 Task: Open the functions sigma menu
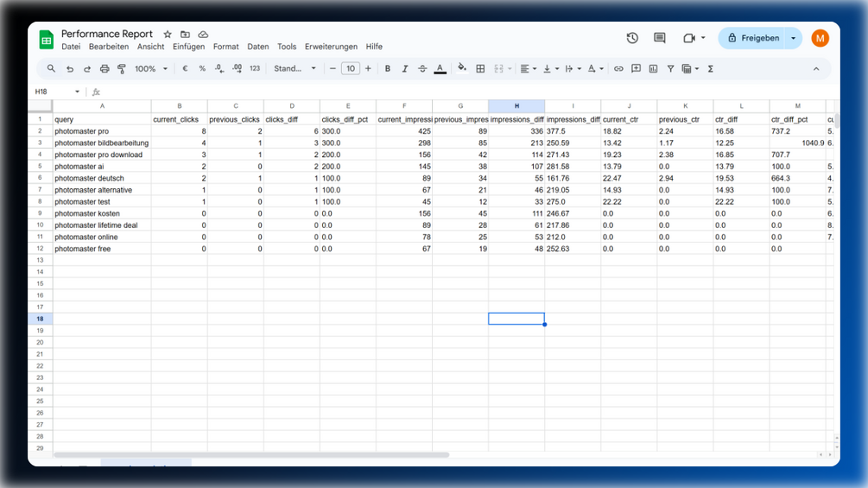click(710, 68)
